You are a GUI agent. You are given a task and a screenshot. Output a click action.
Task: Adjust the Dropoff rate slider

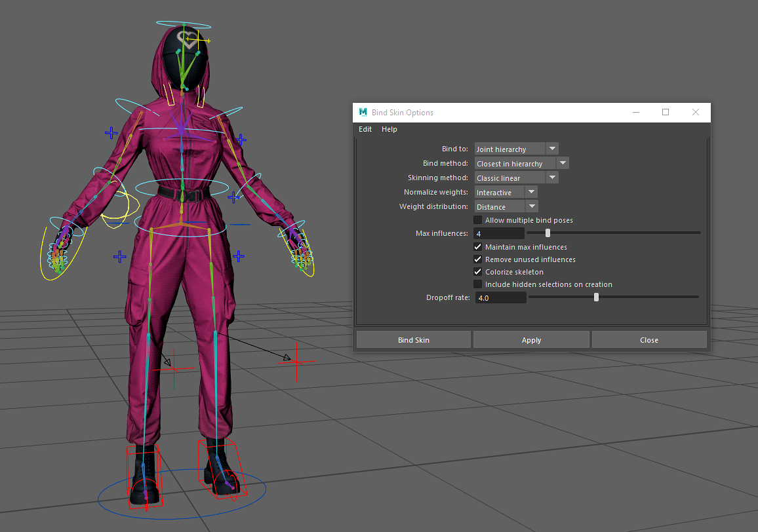click(x=595, y=297)
